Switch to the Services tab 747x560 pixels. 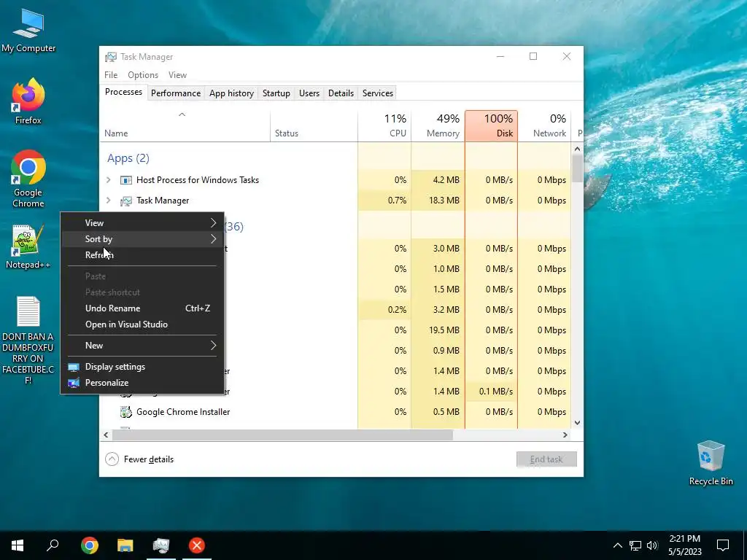[x=378, y=93]
